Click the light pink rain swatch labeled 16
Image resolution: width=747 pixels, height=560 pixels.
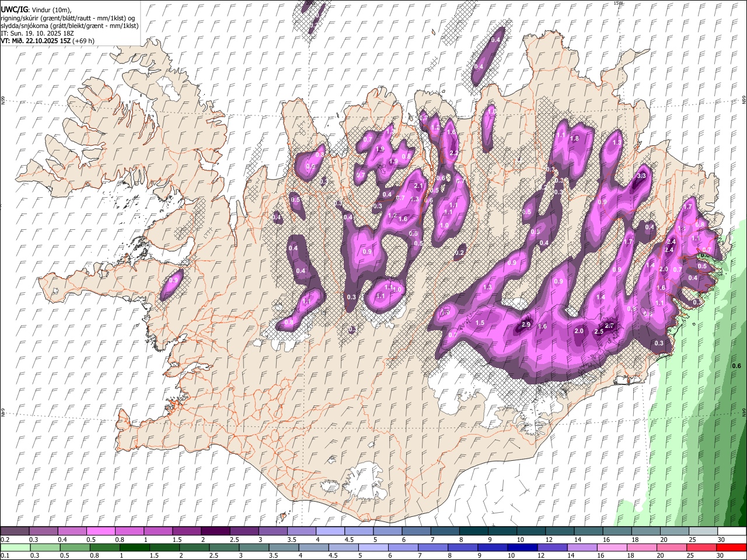(612, 547)
